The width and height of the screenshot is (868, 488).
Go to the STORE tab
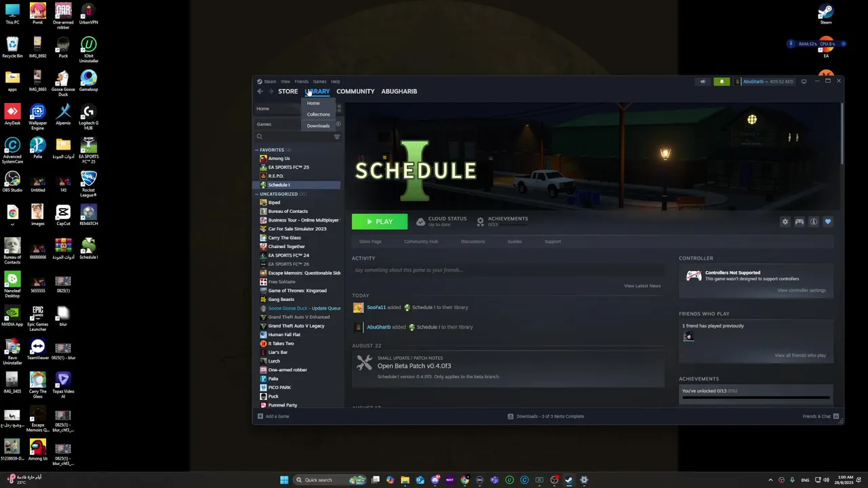click(x=288, y=91)
